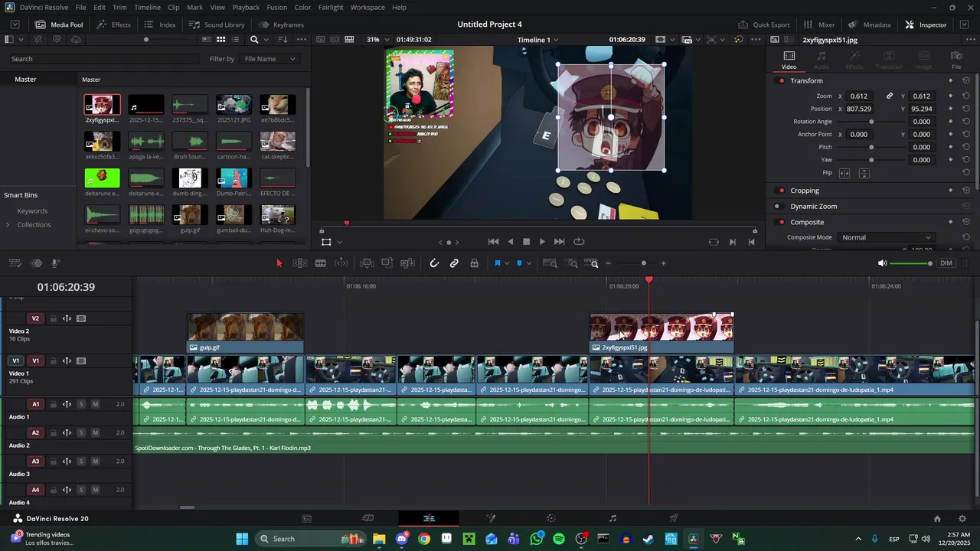Open the Metadata panel

(870, 24)
